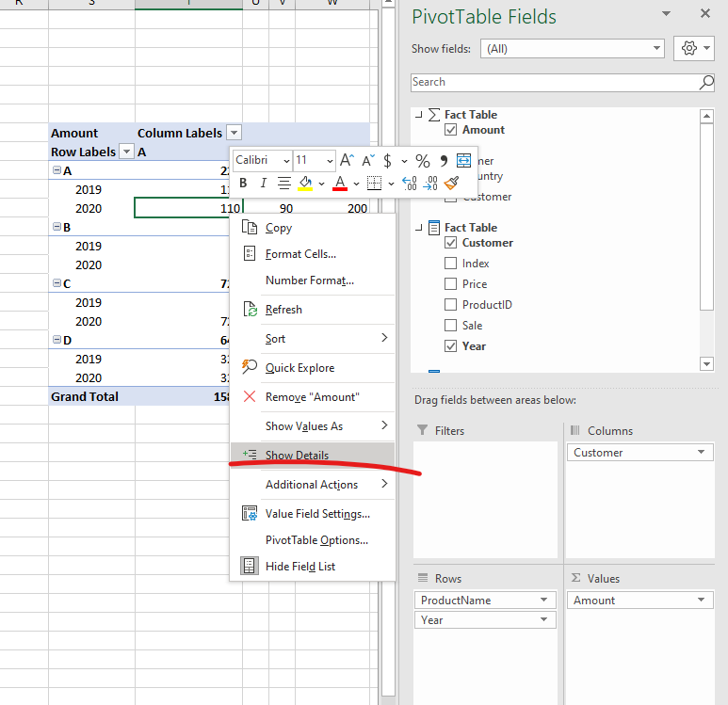The height and width of the screenshot is (705, 728).
Task: Apply percent style format
Action: [423, 161]
